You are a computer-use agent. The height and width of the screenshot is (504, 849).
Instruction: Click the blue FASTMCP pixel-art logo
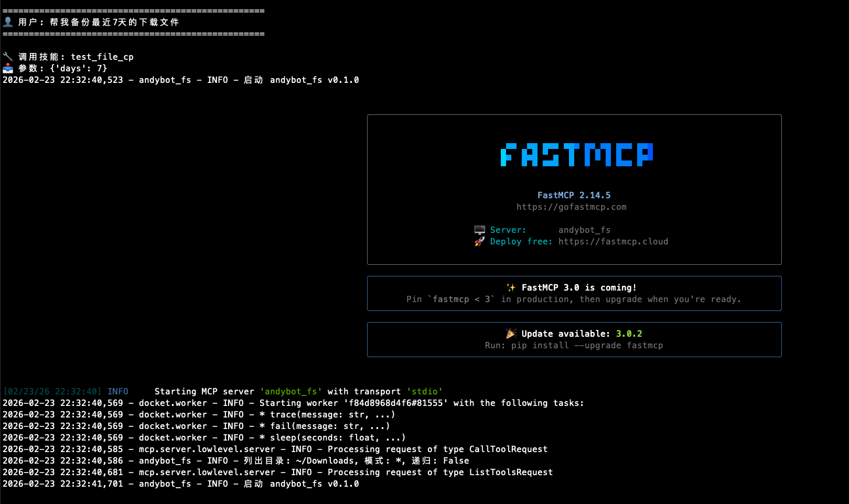pyautogui.click(x=577, y=155)
